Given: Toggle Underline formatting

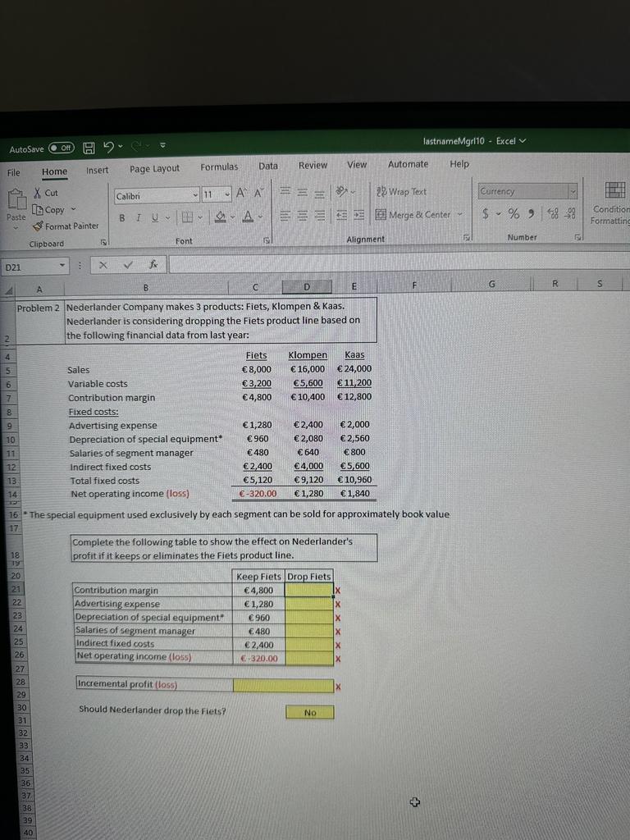Looking at the screenshot, I should pyautogui.click(x=155, y=217).
